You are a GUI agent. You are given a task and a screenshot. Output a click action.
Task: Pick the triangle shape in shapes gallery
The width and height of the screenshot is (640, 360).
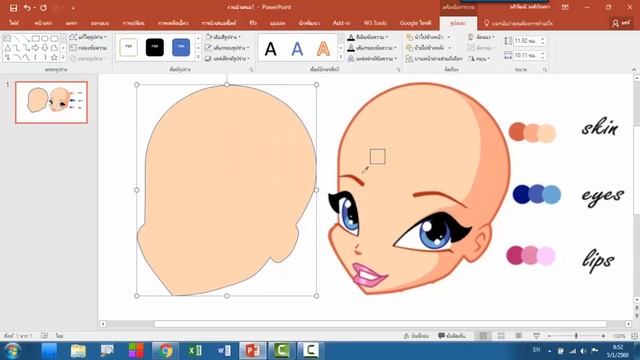tap(7, 48)
